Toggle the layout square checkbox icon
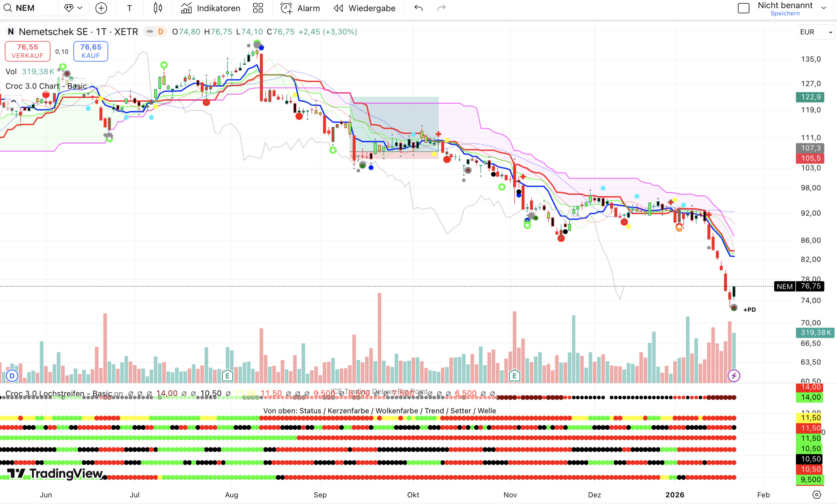This screenshot has height=504, width=837. pos(743,8)
